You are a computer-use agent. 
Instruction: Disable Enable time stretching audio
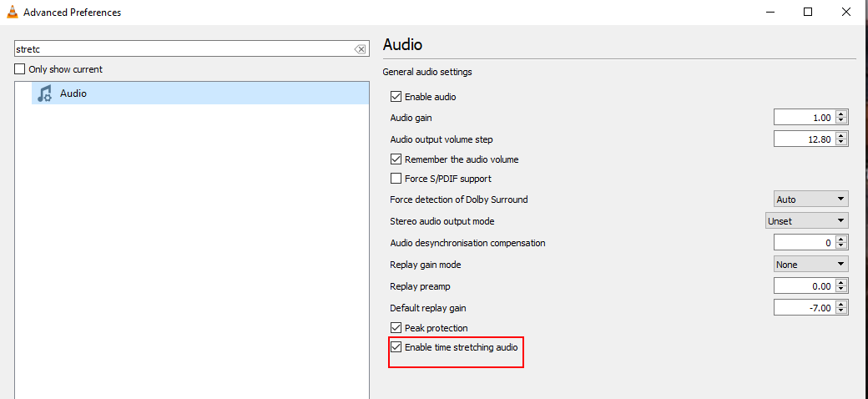pyautogui.click(x=396, y=347)
